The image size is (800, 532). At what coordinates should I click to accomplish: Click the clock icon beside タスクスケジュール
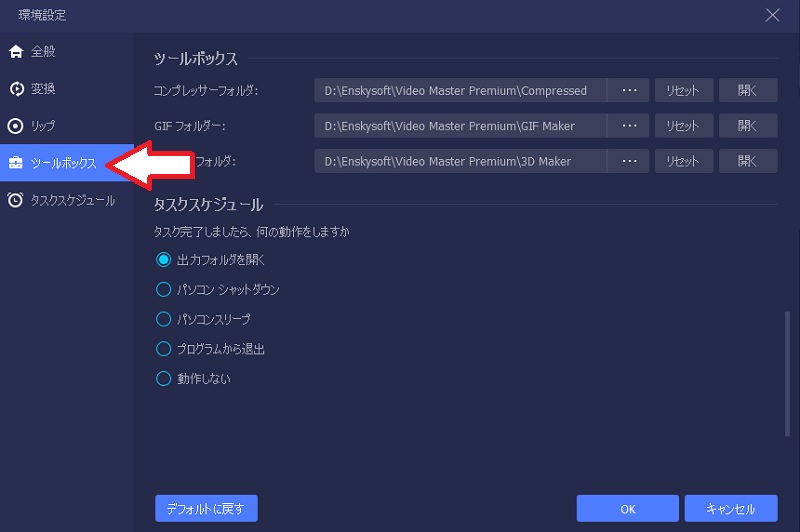(15, 200)
